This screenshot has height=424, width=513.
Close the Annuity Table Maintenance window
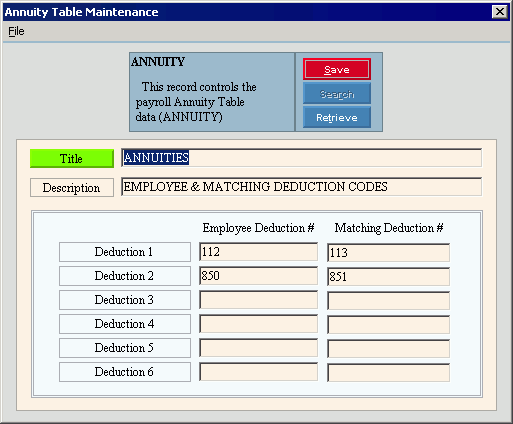click(x=500, y=12)
